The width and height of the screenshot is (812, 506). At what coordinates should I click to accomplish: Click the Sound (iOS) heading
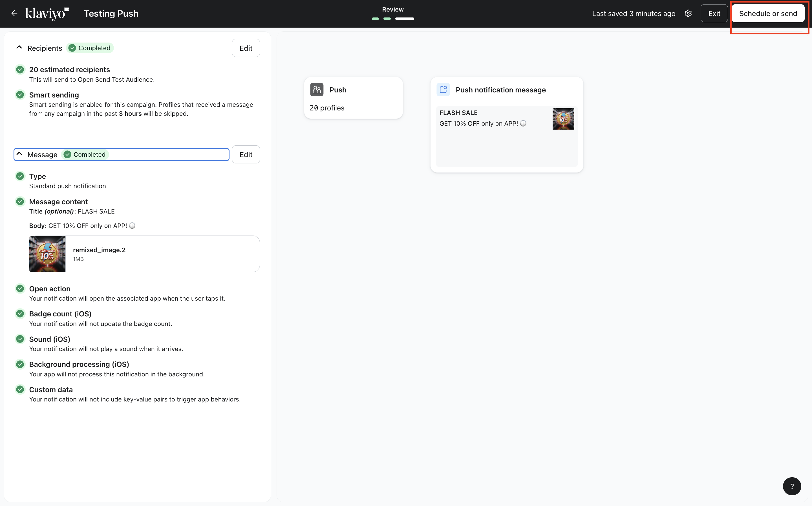[x=50, y=339]
